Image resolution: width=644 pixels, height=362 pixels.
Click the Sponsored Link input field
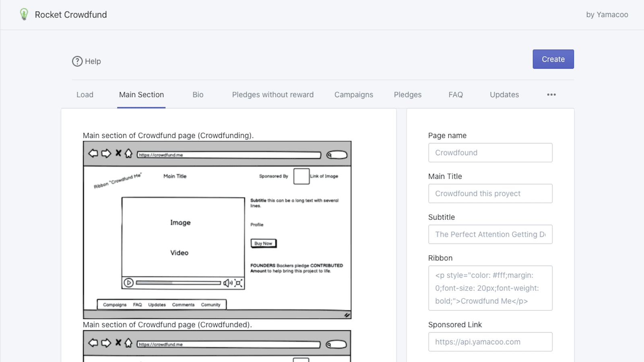click(490, 342)
